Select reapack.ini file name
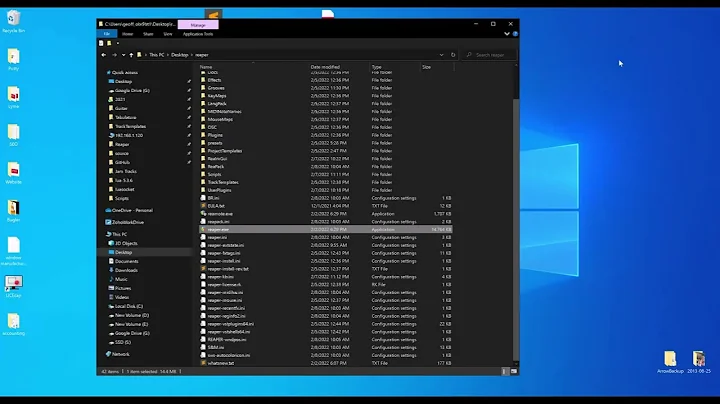The width and height of the screenshot is (720, 404). pyautogui.click(x=219, y=222)
